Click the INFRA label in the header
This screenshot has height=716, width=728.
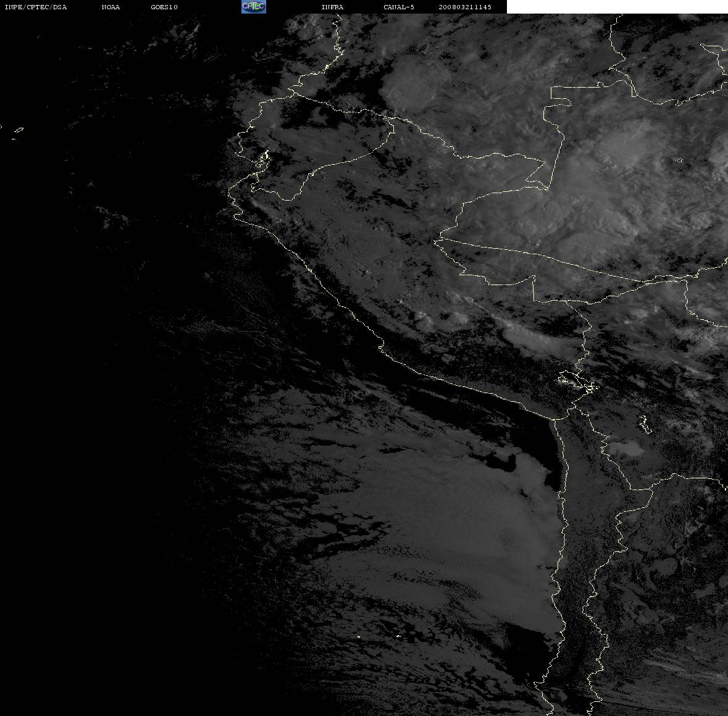pyautogui.click(x=332, y=7)
